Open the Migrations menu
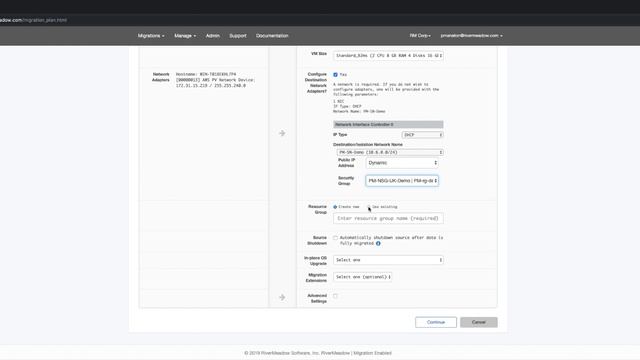Image resolution: width=640 pixels, height=360 pixels. click(151, 36)
